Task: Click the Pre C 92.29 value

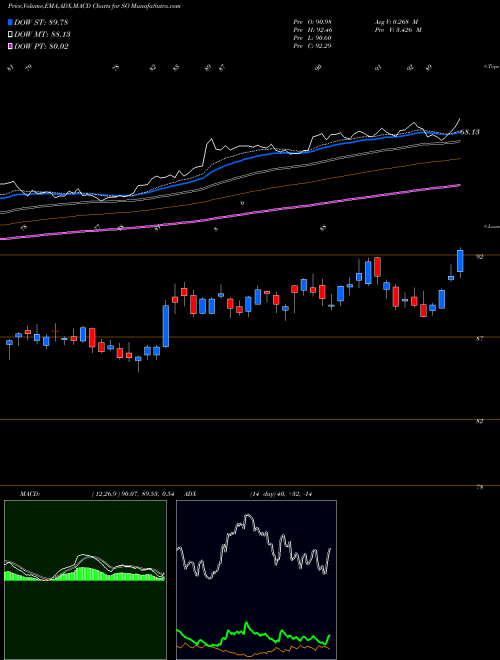Action: tap(312, 46)
